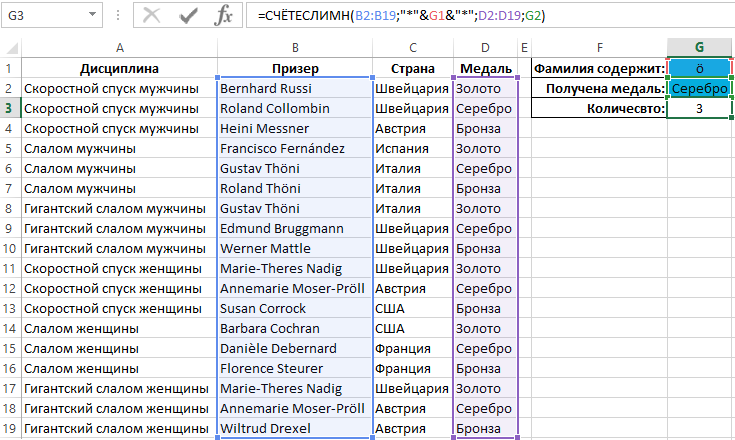Select cell G3 showing count 3
Screen dimensions: 735x440
[x=699, y=108]
